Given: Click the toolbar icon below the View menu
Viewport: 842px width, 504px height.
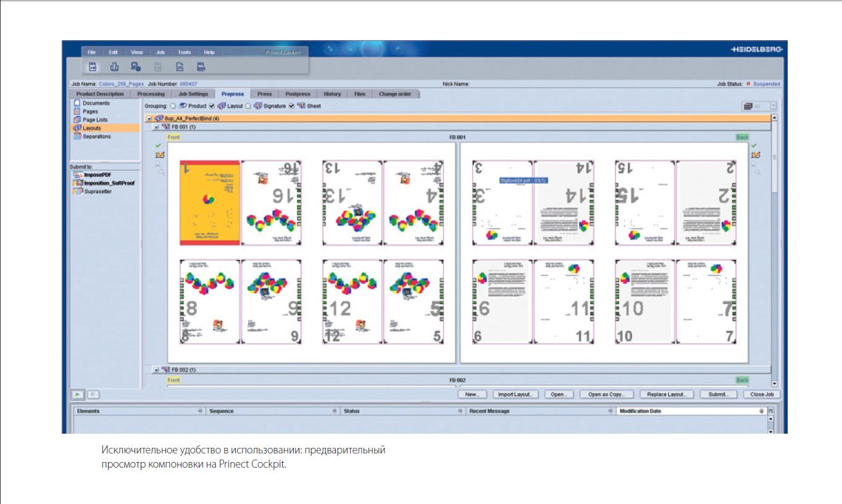Looking at the screenshot, I should [x=136, y=67].
